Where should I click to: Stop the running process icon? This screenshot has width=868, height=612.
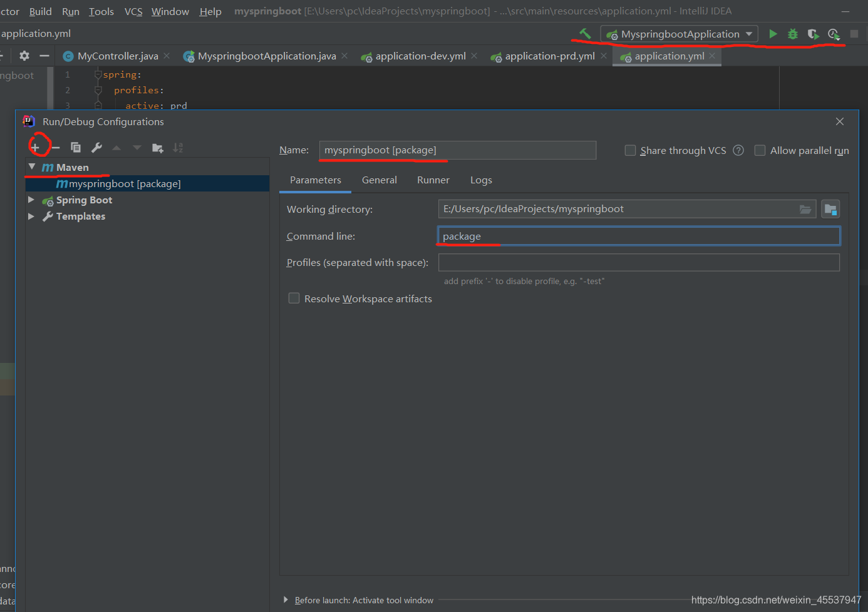tap(854, 34)
